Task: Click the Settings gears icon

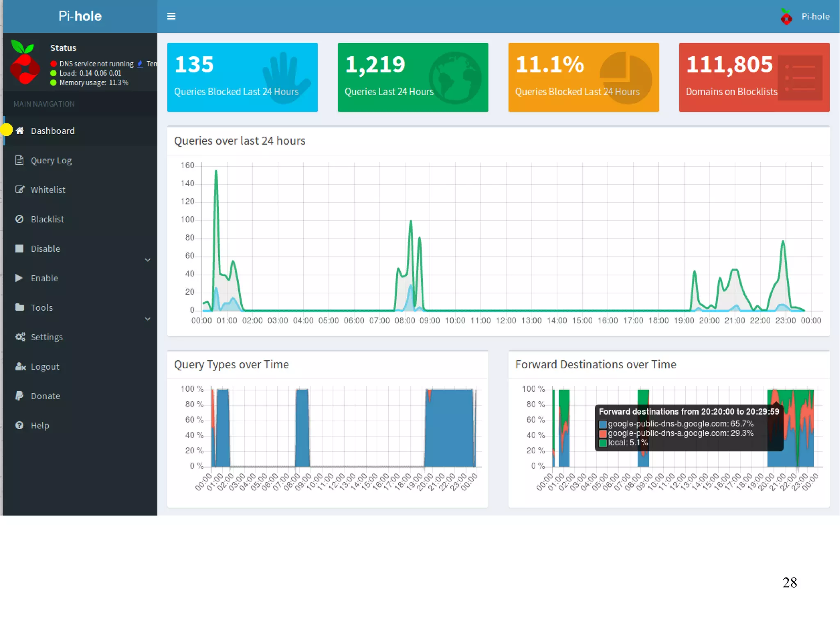Action: [20, 337]
